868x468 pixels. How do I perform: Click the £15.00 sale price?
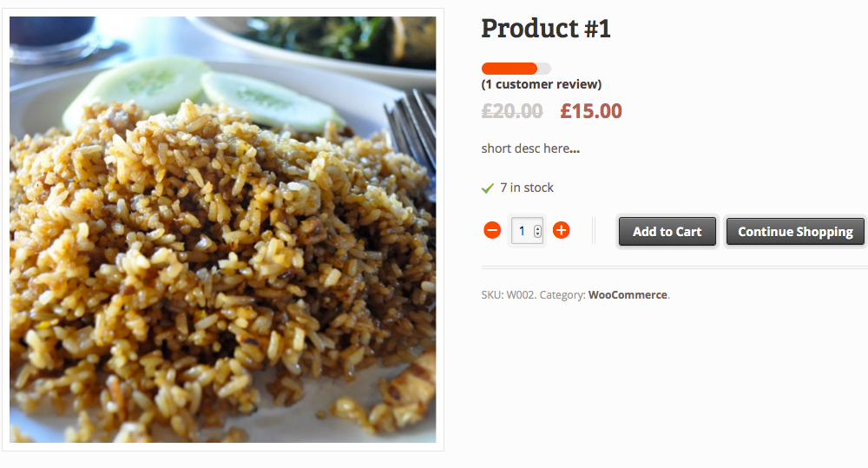point(590,111)
